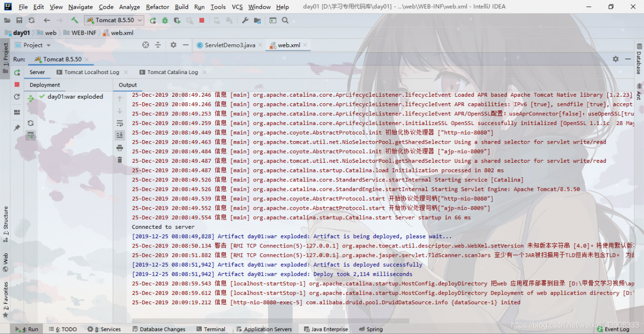Open the Build menu
Screen dimensions: 644x334
pyautogui.click(x=182, y=7)
